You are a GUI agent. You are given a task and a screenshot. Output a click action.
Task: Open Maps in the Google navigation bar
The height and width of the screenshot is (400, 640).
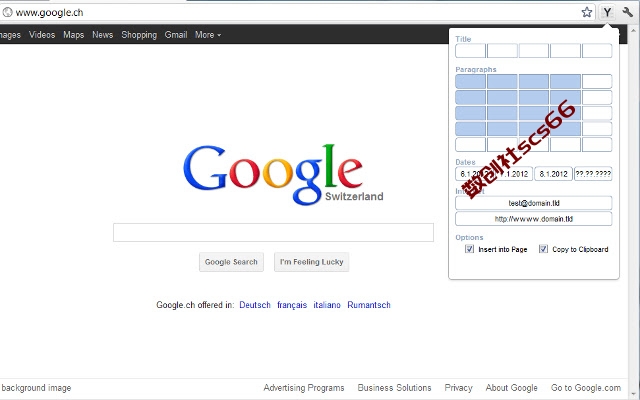(73, 35)
